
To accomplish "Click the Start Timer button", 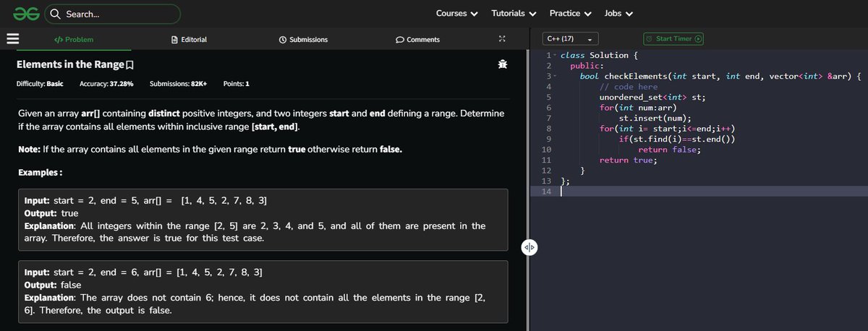I will point(674,39).
